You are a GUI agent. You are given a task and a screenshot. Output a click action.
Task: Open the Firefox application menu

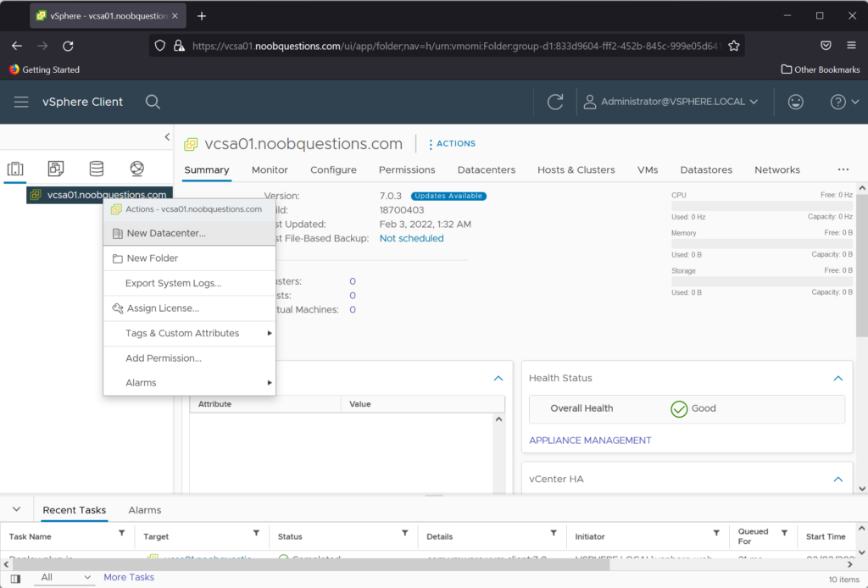click(x=851, y=46)
